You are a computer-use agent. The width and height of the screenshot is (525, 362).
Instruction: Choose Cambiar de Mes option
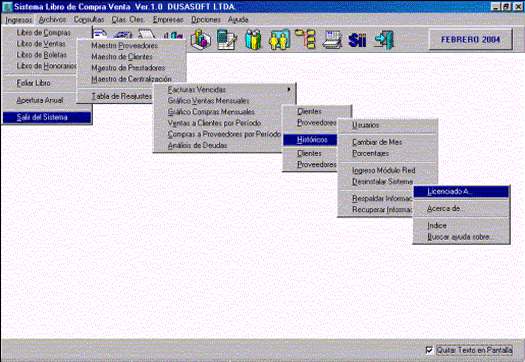(377, 142)
